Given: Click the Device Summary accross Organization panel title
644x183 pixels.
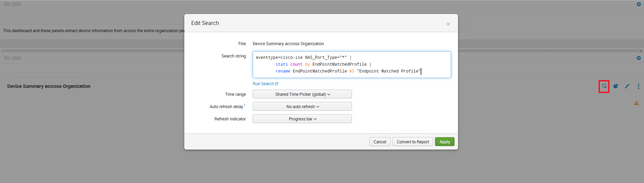Looking at the screenshot, I should [x=49, y=87].
